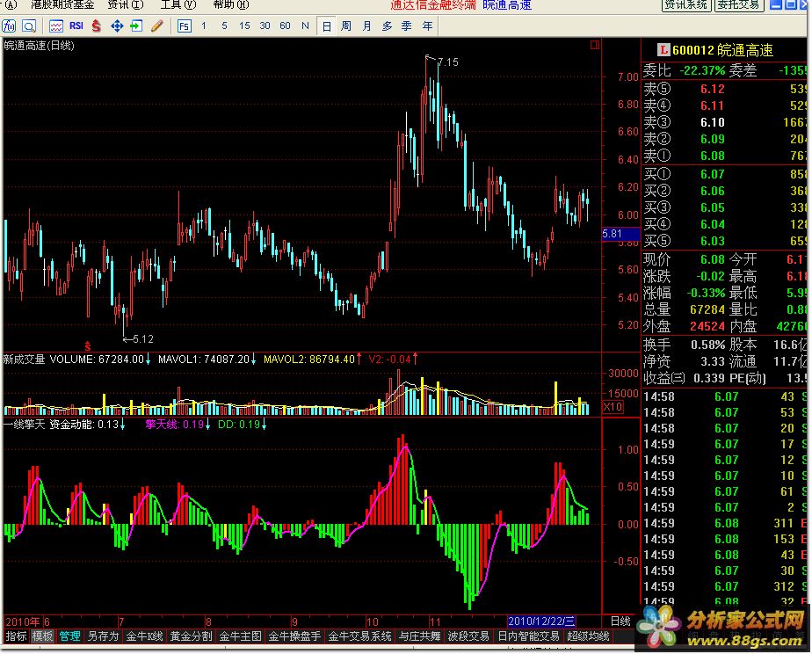Select weekly 周 period
Screen dimensions: 812x654
(346, 25)
